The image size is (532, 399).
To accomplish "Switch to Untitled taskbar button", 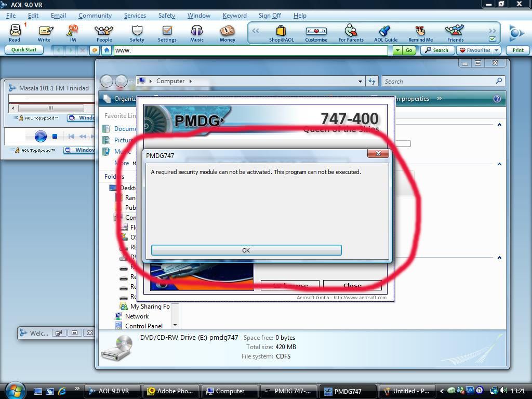I will pyautogui.click(x=407, y=391).
